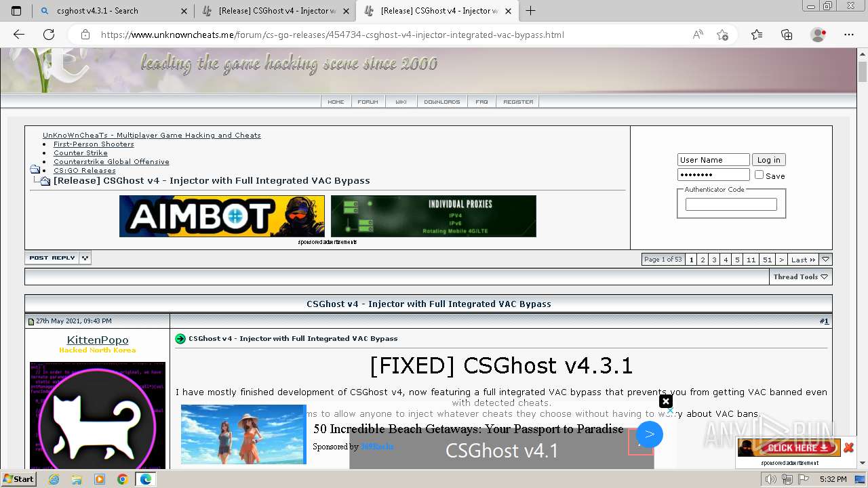Open tab actions menu icon
868x488 pixels.
(x=16, y=11)
